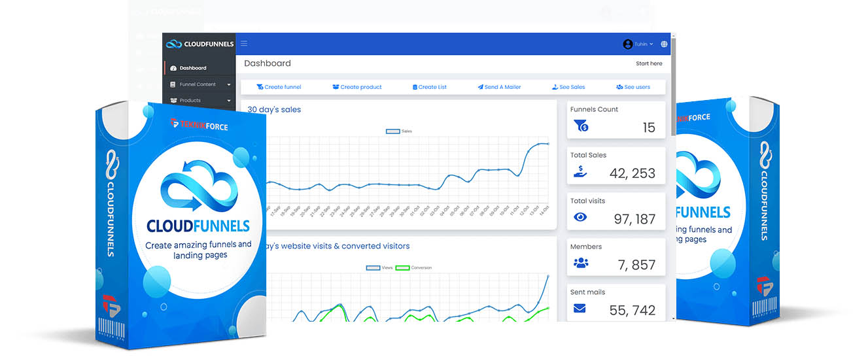Toggle the hamburger menu icon
This screenshot has width=868, height=359.
click(x=244, y=44)
